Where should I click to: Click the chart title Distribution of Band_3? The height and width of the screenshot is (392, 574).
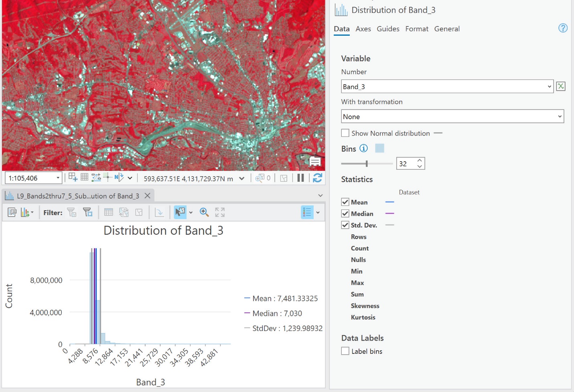point(163,230)
